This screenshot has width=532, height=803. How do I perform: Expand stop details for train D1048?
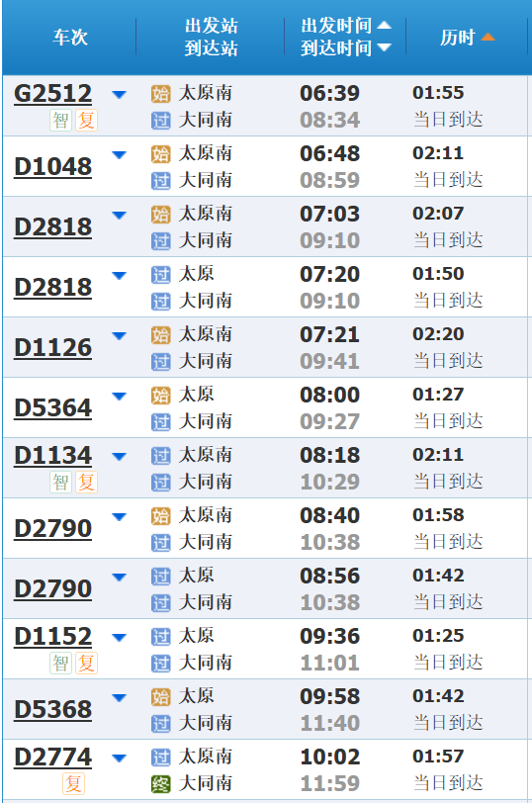(119, 154)
